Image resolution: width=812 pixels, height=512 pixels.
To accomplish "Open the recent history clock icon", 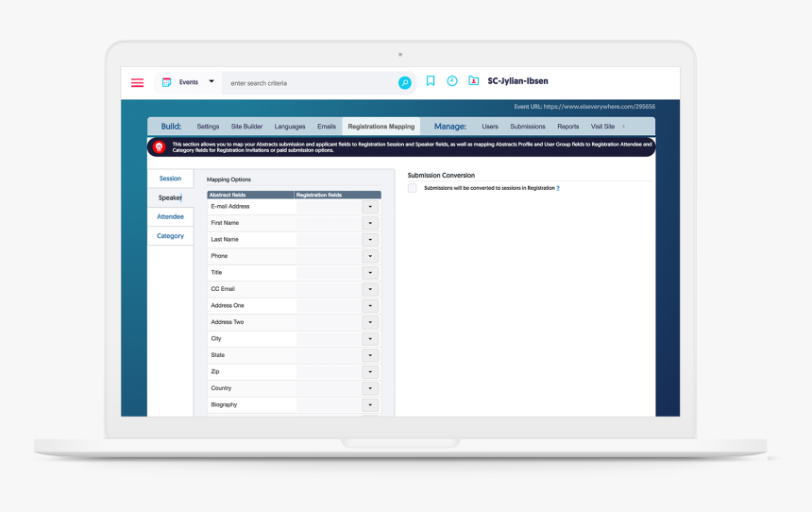I will coord(452,81).
